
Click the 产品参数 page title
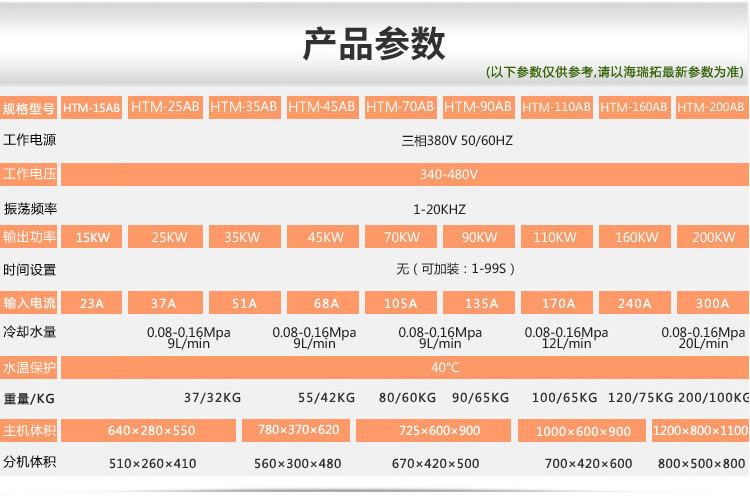coord(374,46)
